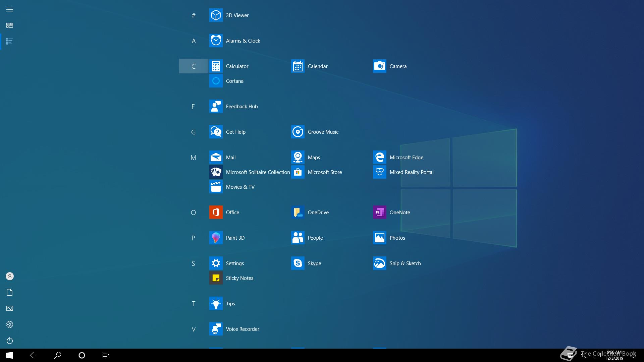Image resolution: width=644 pixels, height=362 pixels.
Task: Open Groove Music icon
Action: 298,132
